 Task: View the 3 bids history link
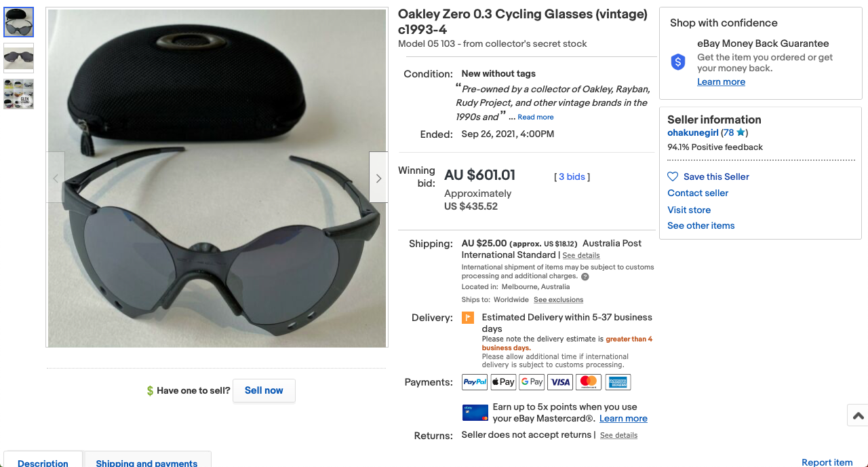(572, 177)
